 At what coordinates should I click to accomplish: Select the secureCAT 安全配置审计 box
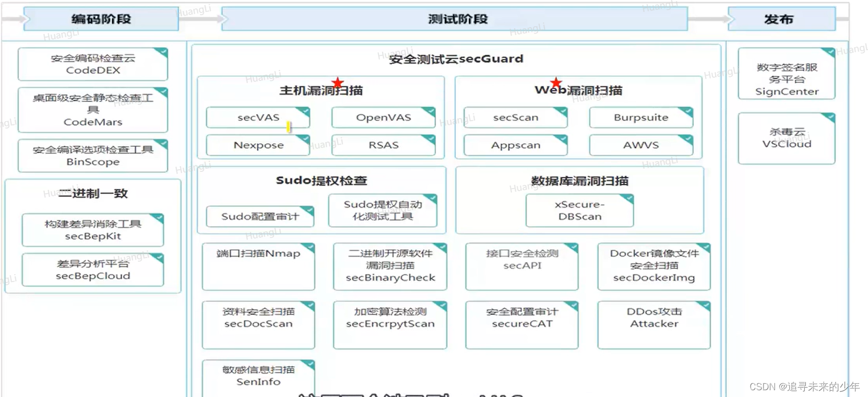click(x=522, y=325)
